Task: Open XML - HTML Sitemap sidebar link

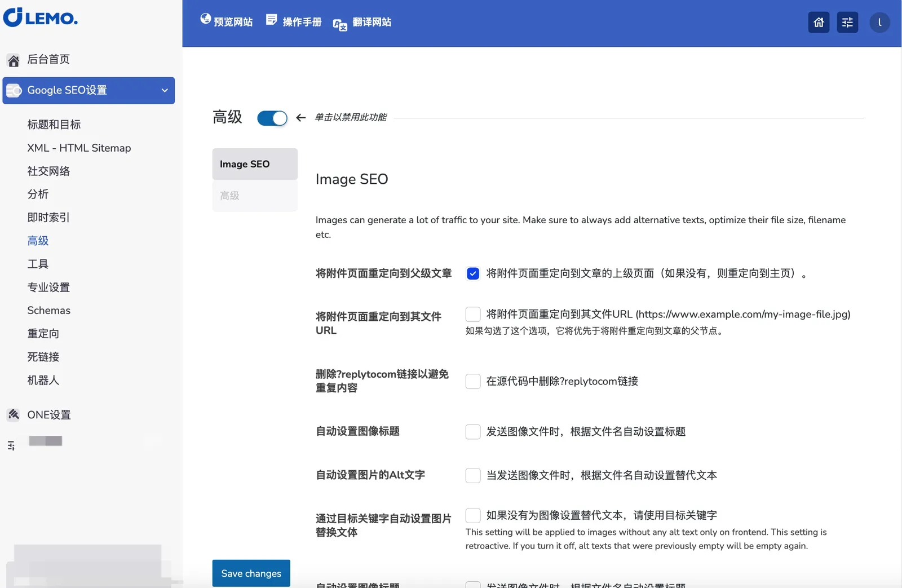Action: tap(79, 148)
